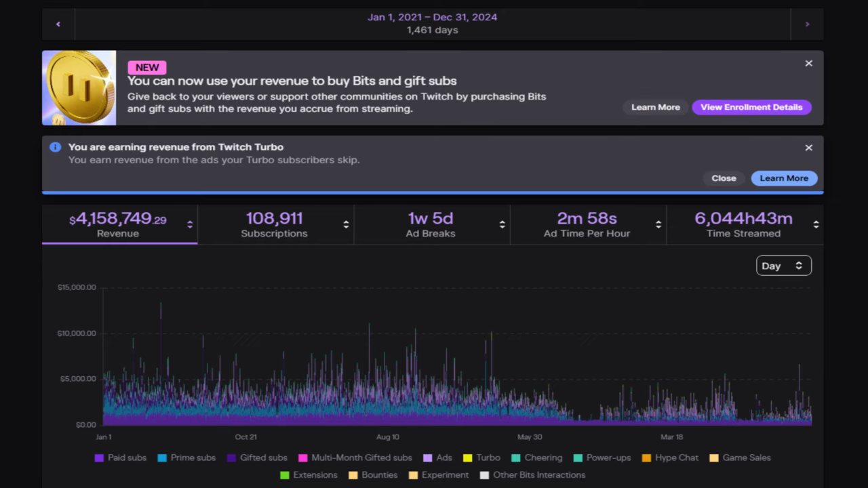Toggle the Paid subs legend series

121,457
